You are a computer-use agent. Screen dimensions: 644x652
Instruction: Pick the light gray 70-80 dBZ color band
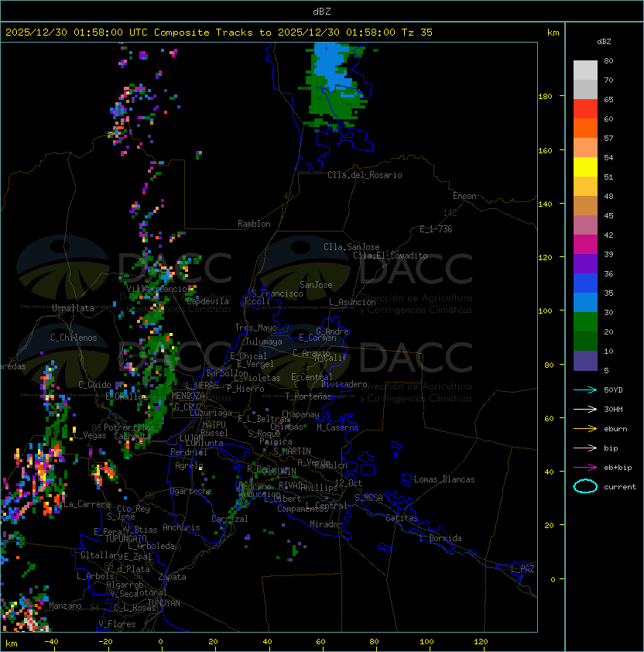point(585,70)
